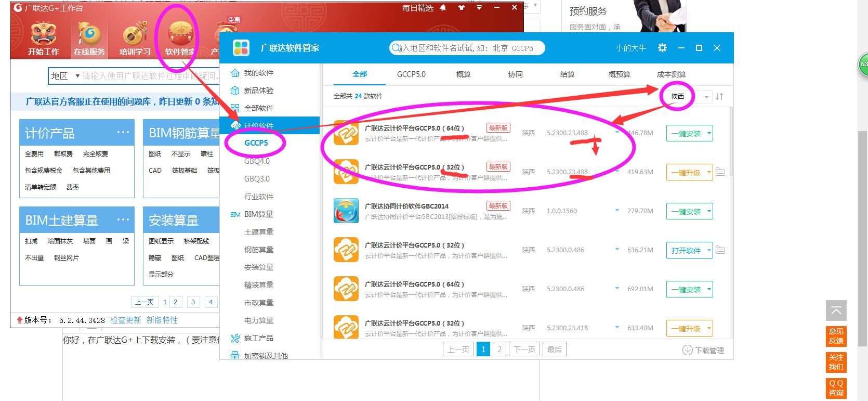Viewport: 868px width, 401px height.
Task: Open the 地区 dropdown in G+ workbench
Action: (x=64, y=76)
